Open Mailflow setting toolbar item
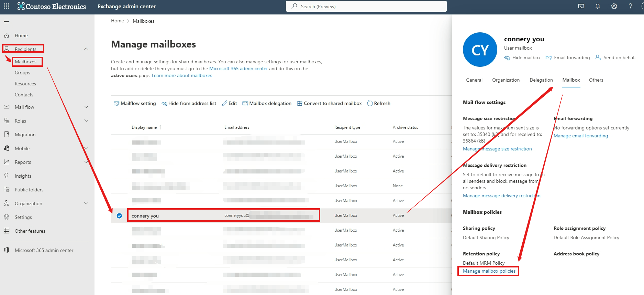The width and height of the screenshot is (644, 295). coord(135,103)
